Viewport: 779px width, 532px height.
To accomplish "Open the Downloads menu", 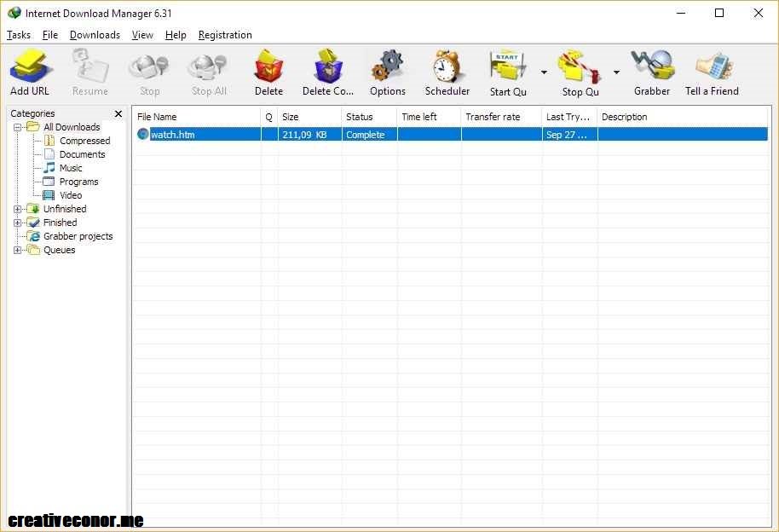I will (95, 35).
